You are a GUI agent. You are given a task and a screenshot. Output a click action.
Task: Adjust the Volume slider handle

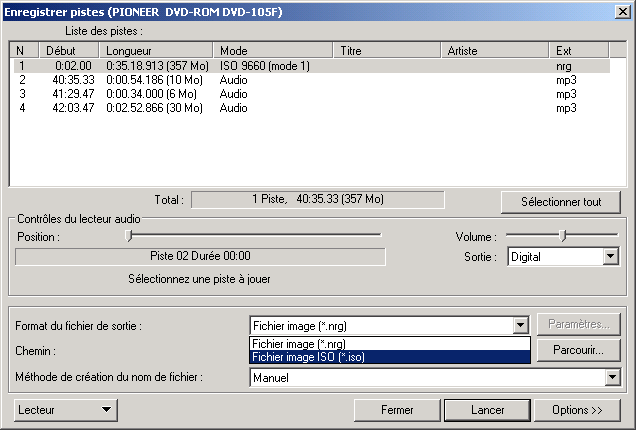pos(563,236)
